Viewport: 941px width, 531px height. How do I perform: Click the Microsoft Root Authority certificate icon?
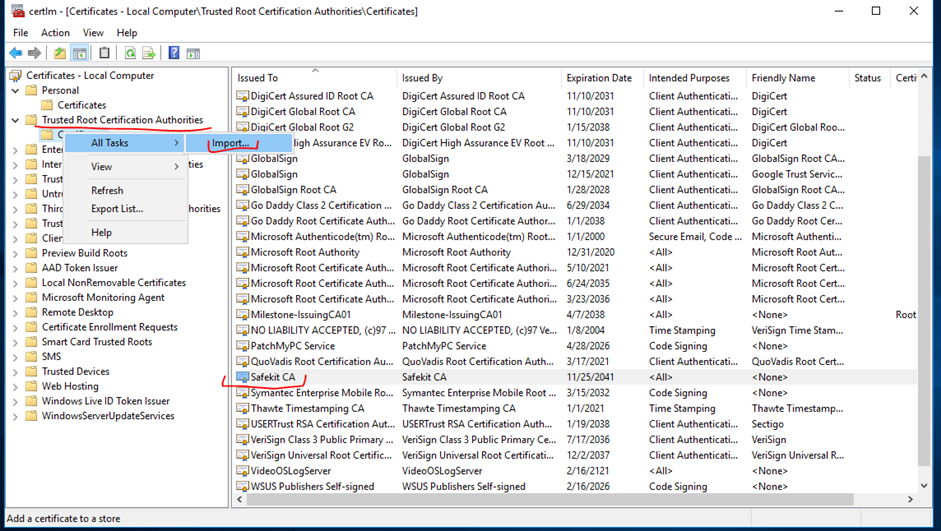[242, 252]
